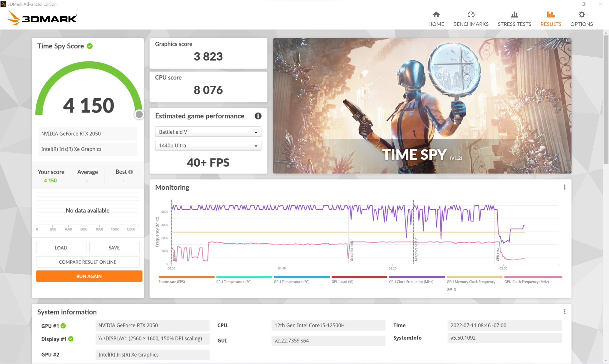Open Stress Tests bar-chart icon
609x364 pixels.
514,15
